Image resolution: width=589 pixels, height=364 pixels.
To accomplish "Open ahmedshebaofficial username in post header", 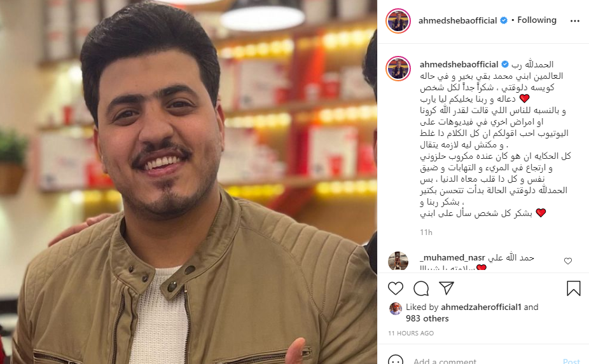I will pos(457,20).
